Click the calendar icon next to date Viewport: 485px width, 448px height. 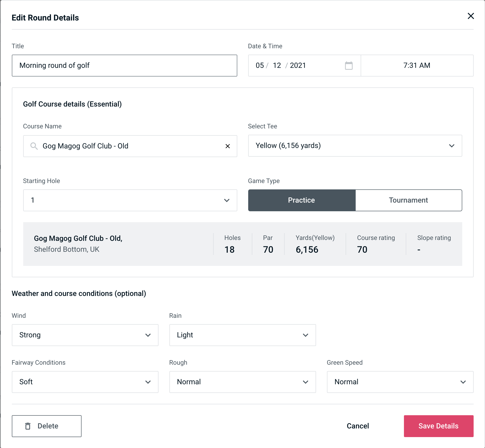[349, 66]
